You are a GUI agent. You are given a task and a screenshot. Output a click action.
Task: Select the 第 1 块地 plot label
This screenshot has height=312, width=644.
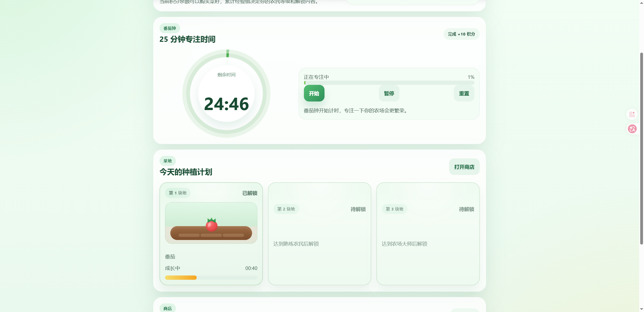pos(178,193)
